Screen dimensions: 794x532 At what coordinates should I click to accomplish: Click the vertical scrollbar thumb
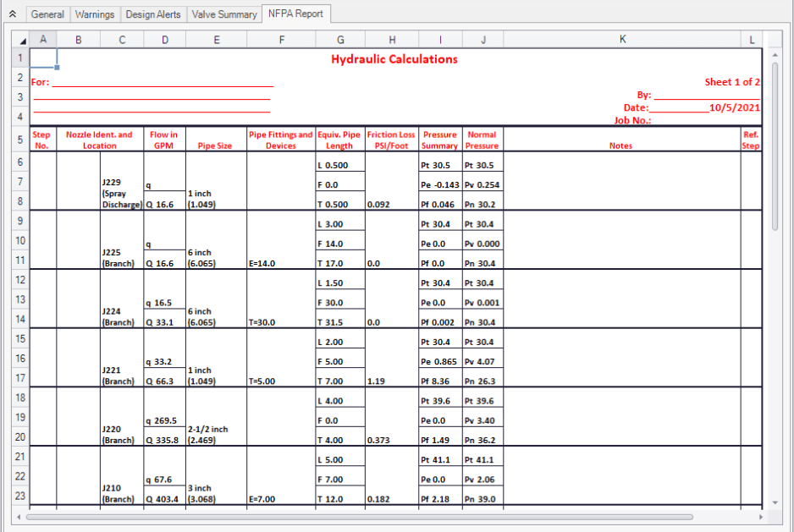tap(775, 146)
